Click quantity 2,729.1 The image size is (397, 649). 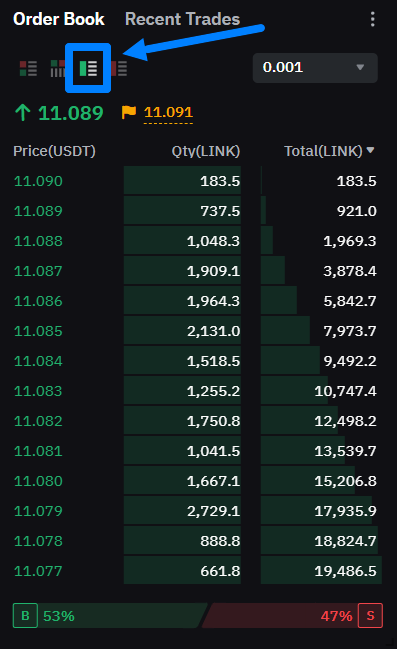coord(213,511)
